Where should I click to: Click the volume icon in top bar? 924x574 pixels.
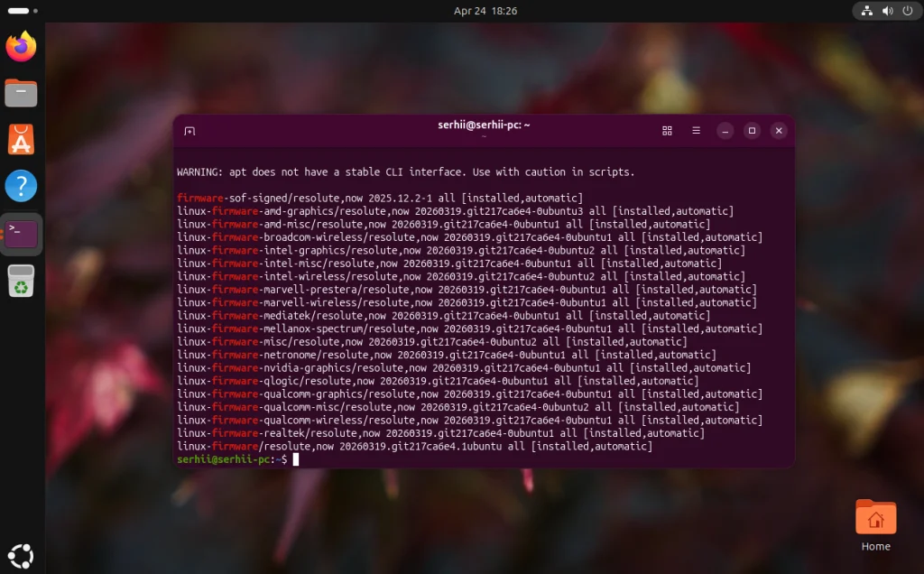pyautogui.click(x=888, y=11)
